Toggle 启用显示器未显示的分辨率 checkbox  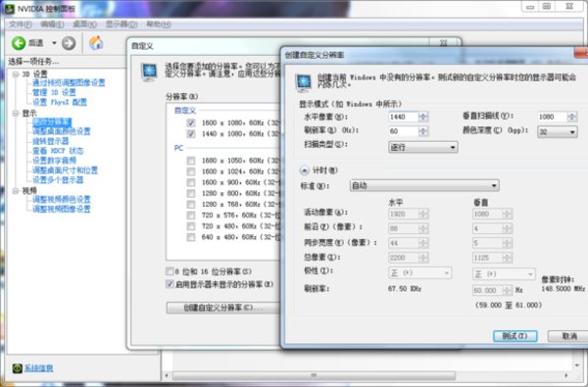pyautogui.click(x=170, y=284)
